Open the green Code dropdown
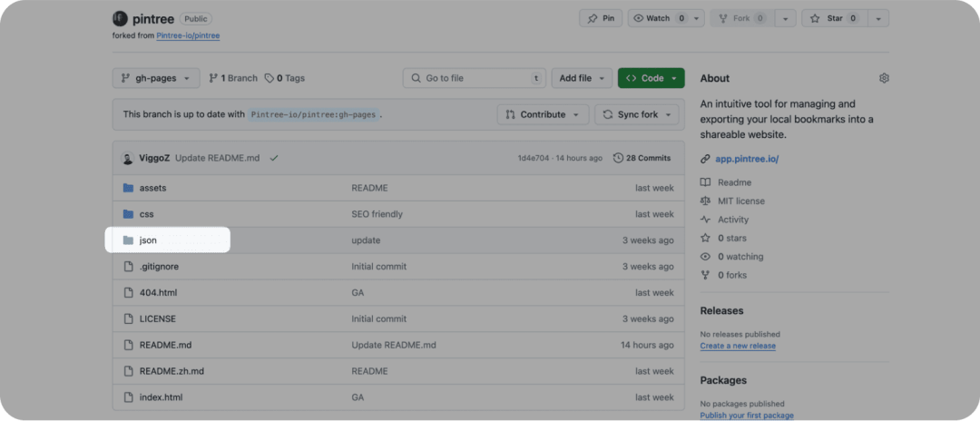Screen dimensions: 980x421 click(652, 78)
